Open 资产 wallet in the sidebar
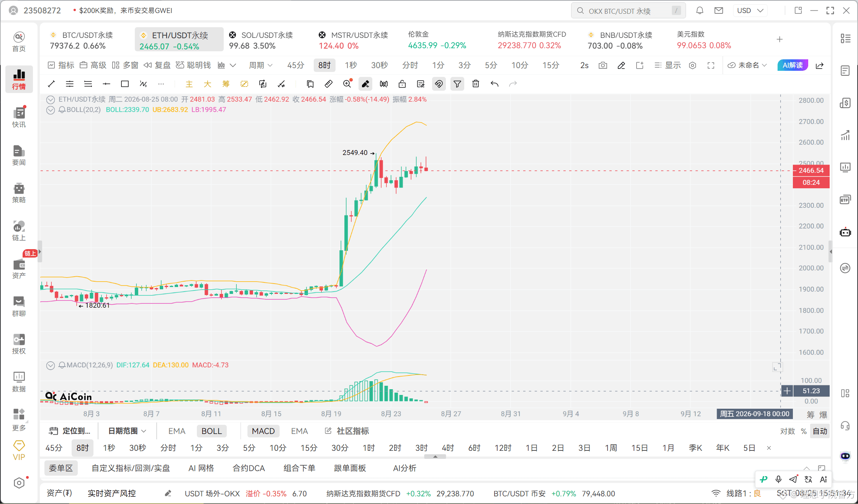858x504 pixels. pyautogui.click(x=19, y=268)
